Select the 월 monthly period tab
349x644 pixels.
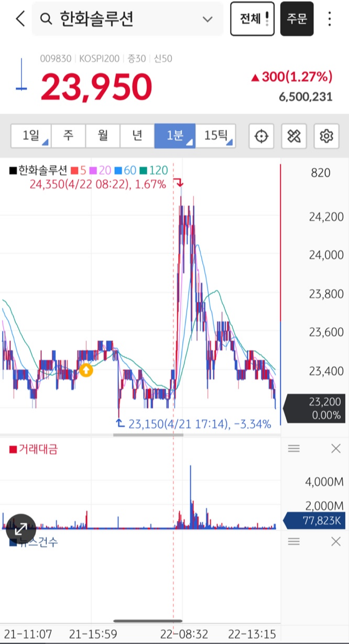pos(103,136)
